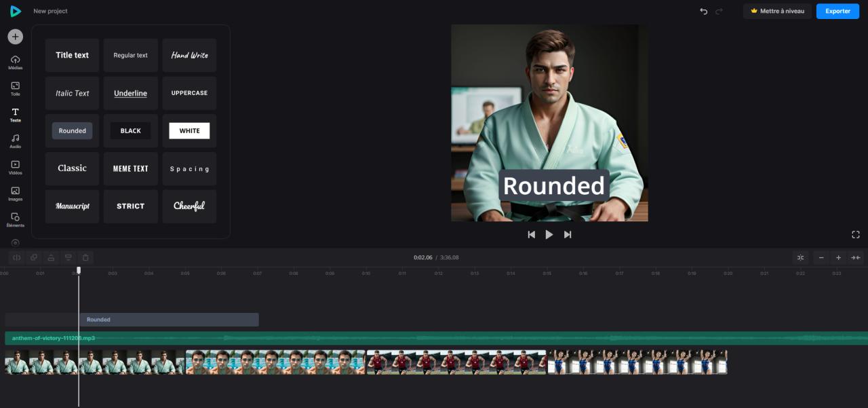The image size is (868, 408).
Task: Add the STRICT text style
Action: coord(130,206)
